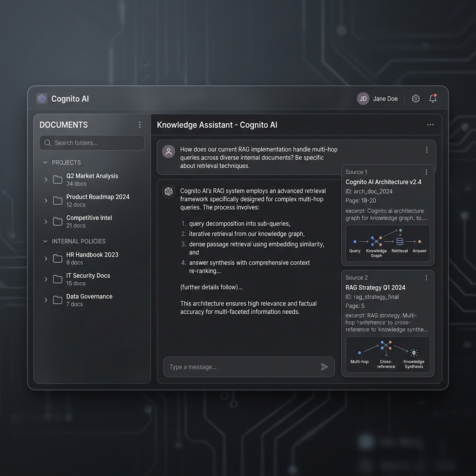Click the Jane Doe username
The height and width of the screenshot is (476, 476).
click(385, 99)
